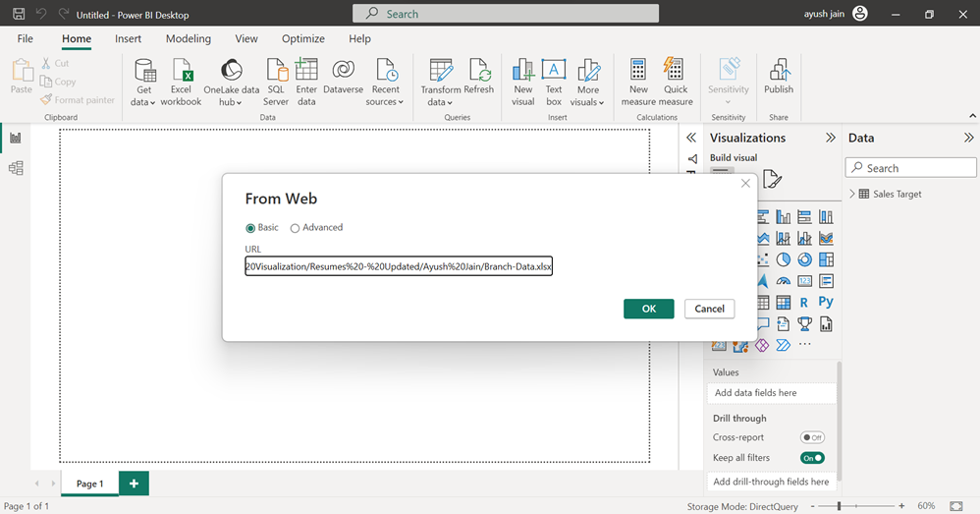
Task: Open the File menu
Action: click(25, 38)
